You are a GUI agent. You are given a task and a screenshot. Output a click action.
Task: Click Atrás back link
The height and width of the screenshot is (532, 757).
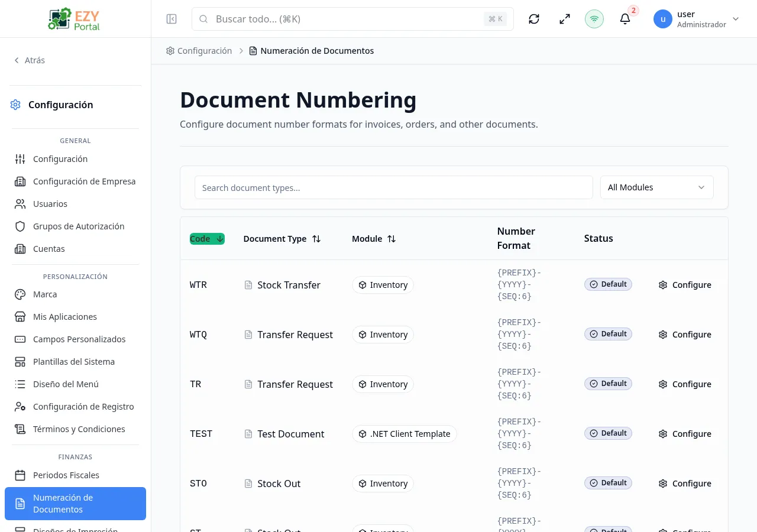(x=30, y=60)
